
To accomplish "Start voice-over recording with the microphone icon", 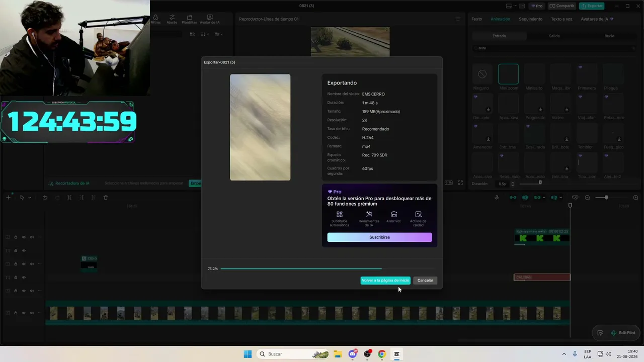I will (x=497, y=198).
